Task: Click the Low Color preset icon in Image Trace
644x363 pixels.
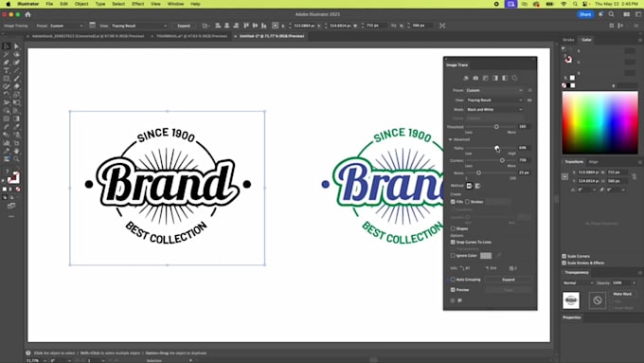Action: click(x=486, y=78)
